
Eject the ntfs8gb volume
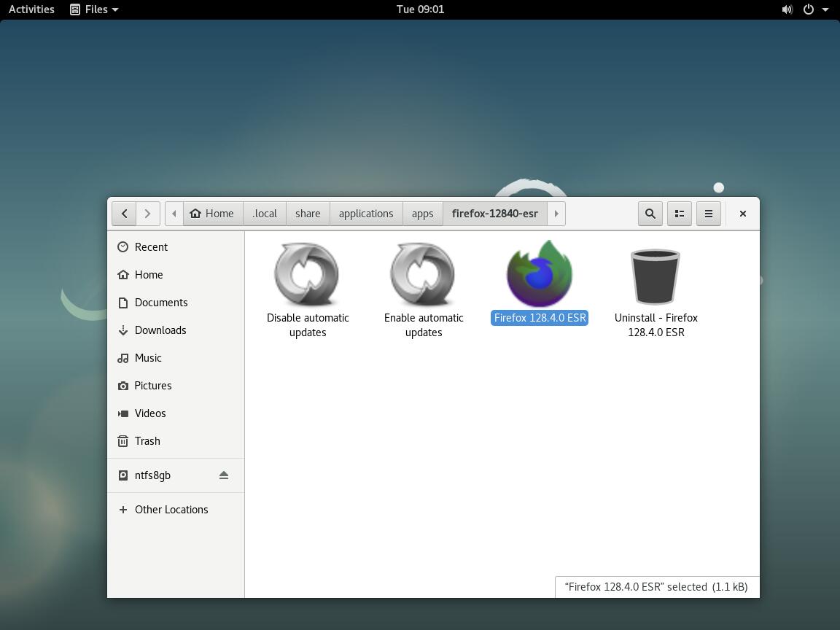224,475
